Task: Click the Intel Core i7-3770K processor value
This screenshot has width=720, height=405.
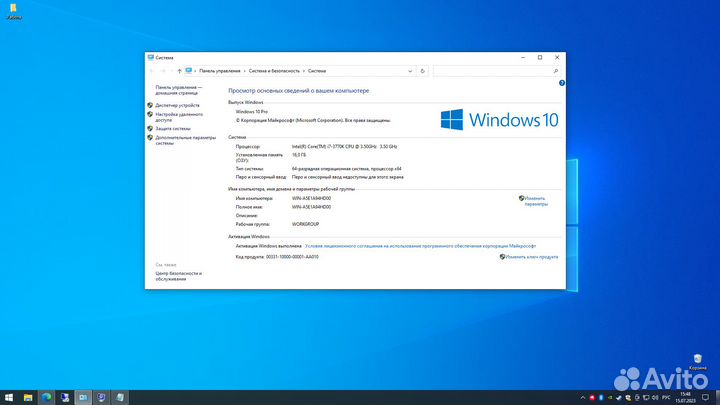Action: coord(344,146)
